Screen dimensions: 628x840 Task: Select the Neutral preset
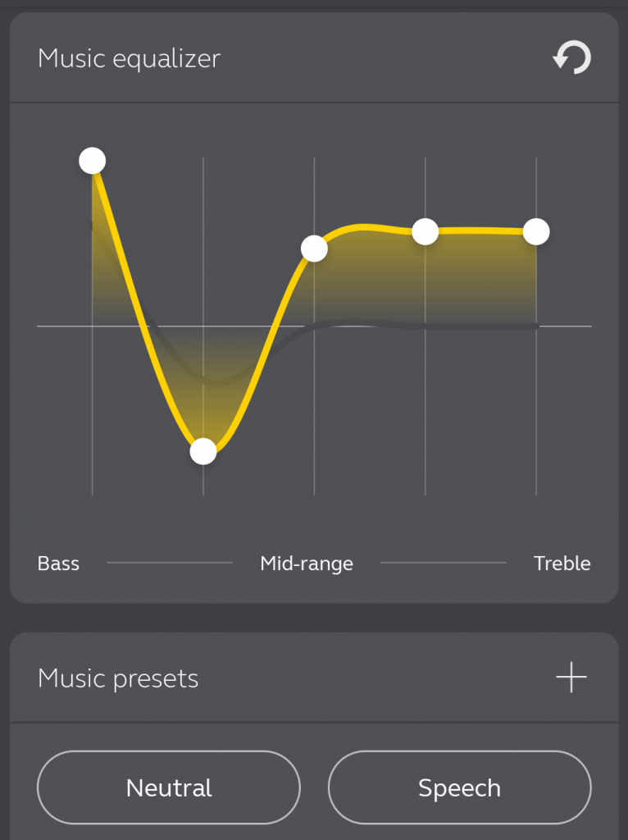(169, 787)
